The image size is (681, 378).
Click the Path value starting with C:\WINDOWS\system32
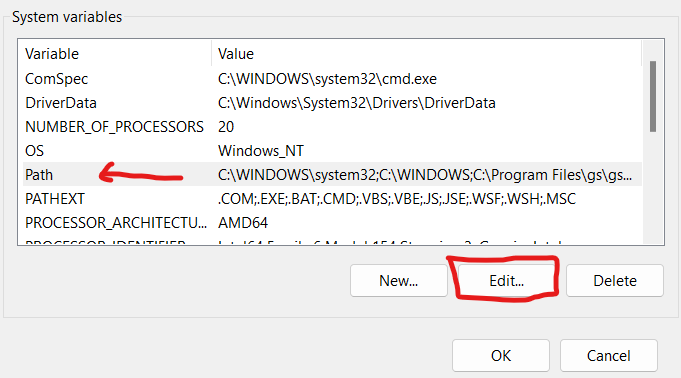tap(425, 175)
